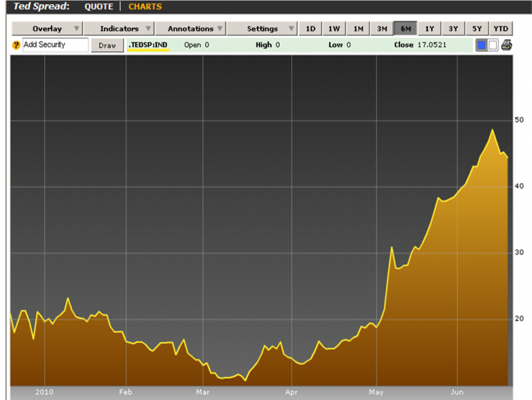Image resolution: width=532 pixels, height=400 pixels.
Task: Print the chart using the printer icon
Action: click(x=506, y=45)
